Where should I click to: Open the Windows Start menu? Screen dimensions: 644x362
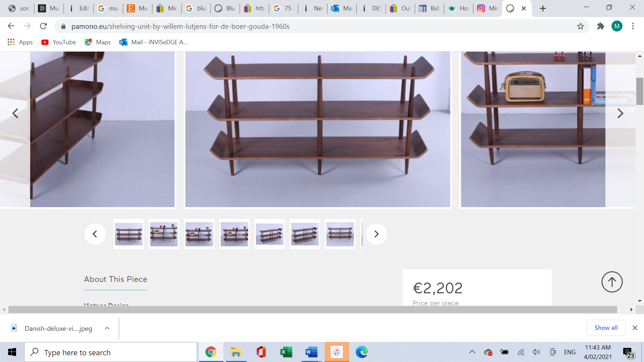coord(12,352)
